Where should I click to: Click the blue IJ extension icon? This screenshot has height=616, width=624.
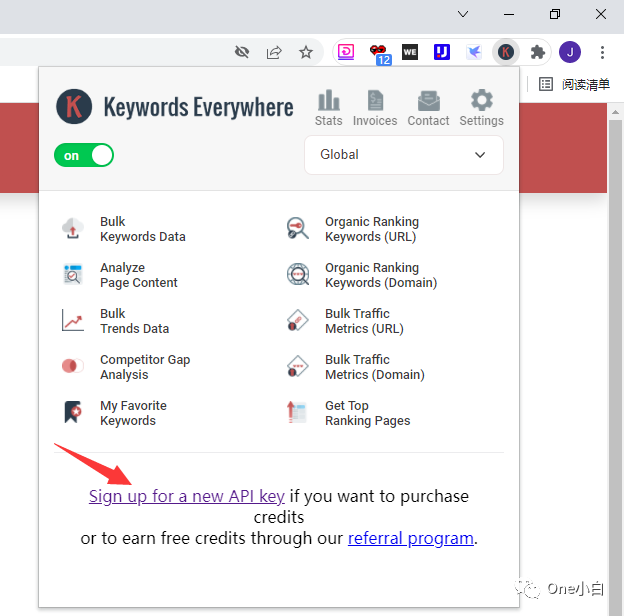point(442,52)
